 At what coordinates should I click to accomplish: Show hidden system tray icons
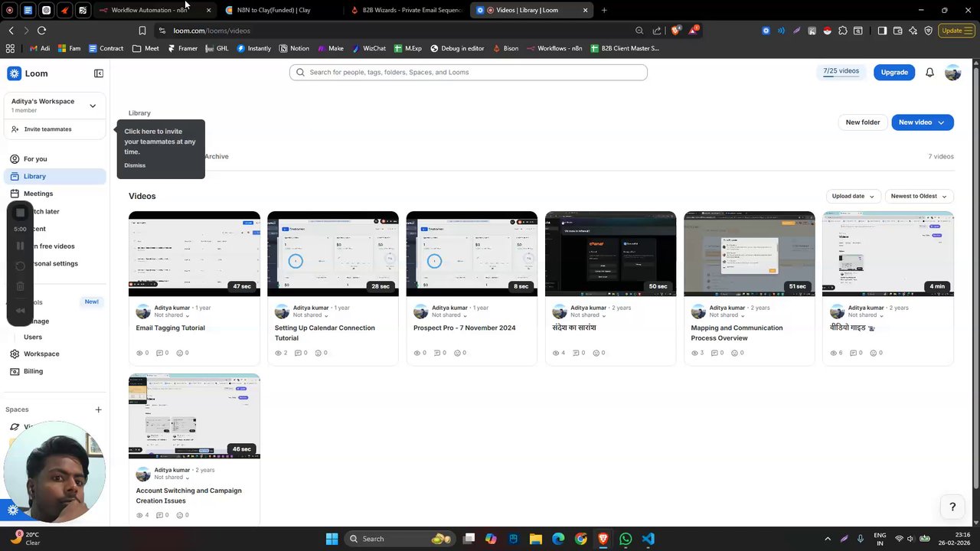(x=828, y=539)
